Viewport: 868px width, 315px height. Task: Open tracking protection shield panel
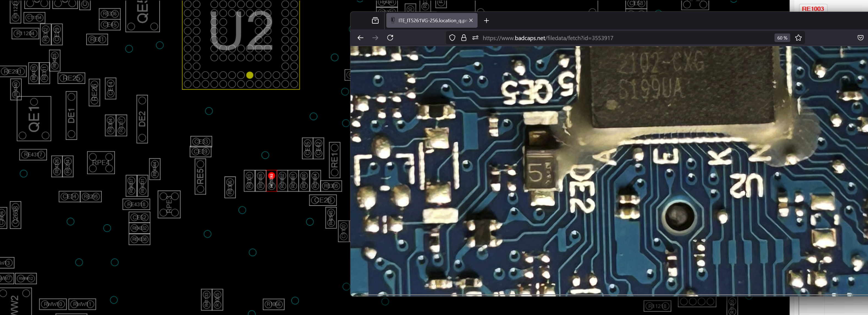(452, 38)
